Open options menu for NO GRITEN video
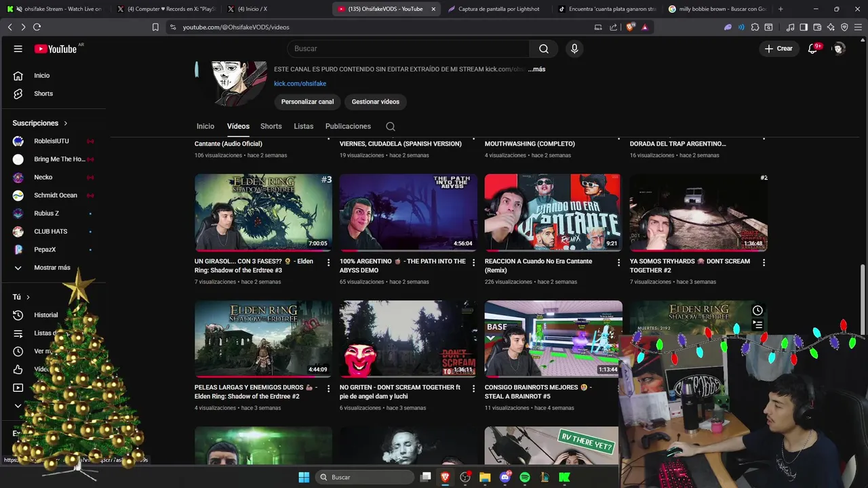This screenshot has width=868, height=488. click(x=474, y=388)
